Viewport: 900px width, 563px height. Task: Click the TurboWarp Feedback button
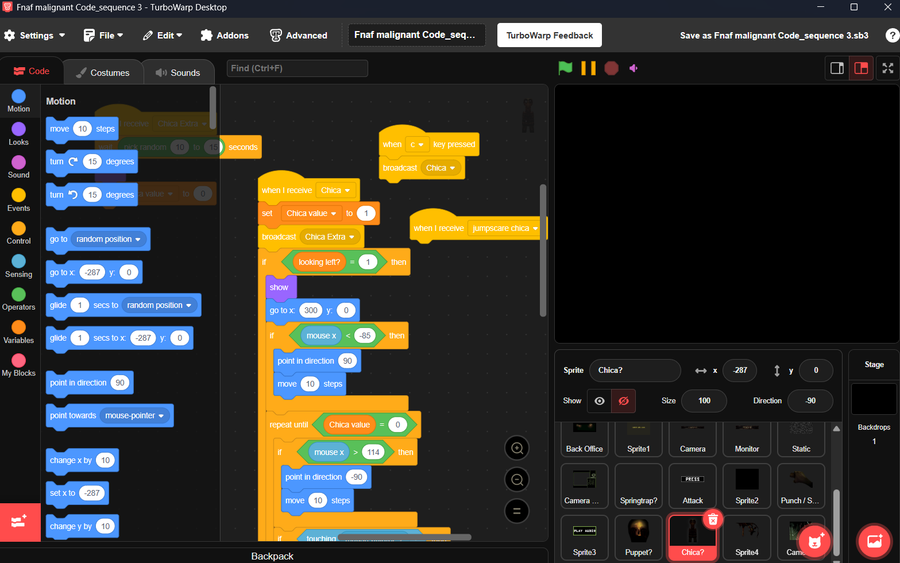[549, 35]
